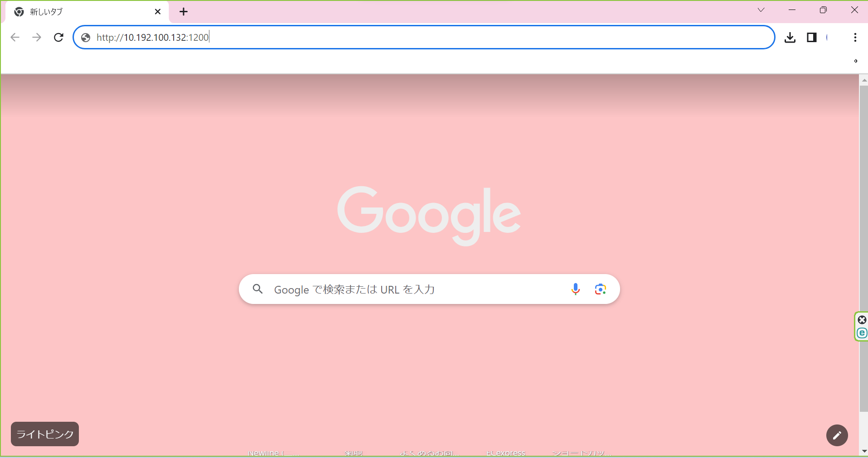Viewport: 868px width, 458px height.
Task: Open the ECexpress shortcut
Action: point(506,453)
